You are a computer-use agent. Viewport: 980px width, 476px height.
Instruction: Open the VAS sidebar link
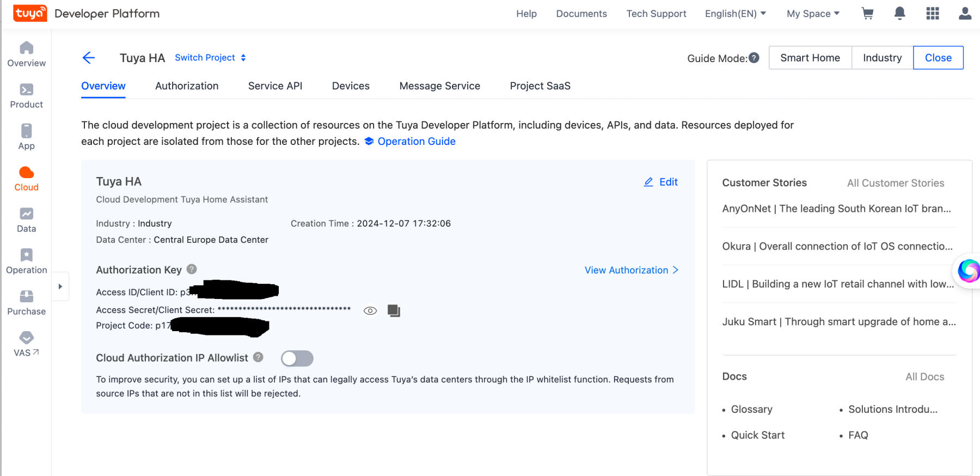pyautogui.click(x=26, y=345)
